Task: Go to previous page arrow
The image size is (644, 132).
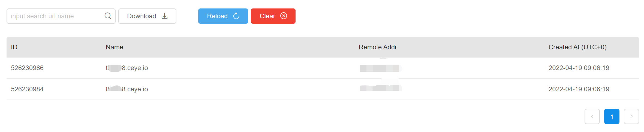Action: [x=592, y=116]
